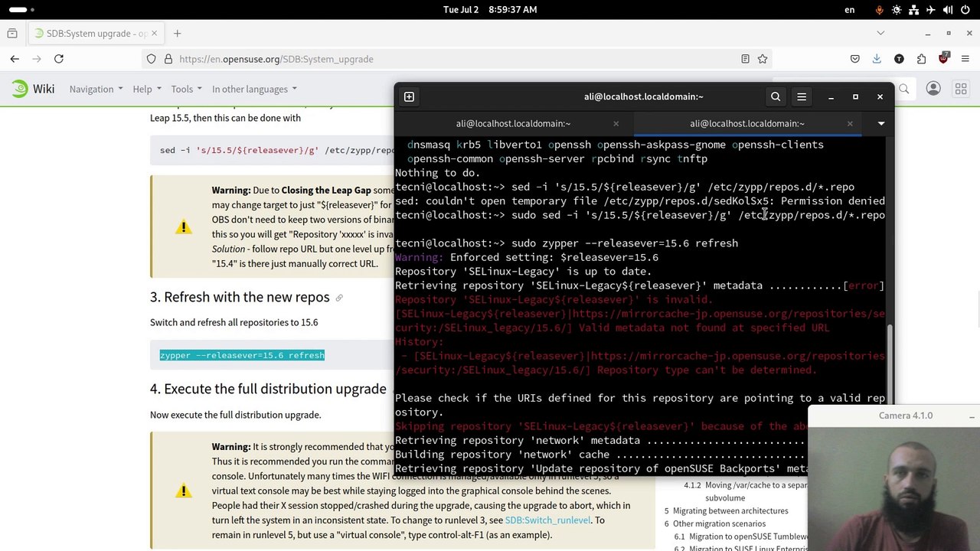Follow the SDB:Switch_runlevel link
This screenshot has height=551, width=980.
[547, 520]
